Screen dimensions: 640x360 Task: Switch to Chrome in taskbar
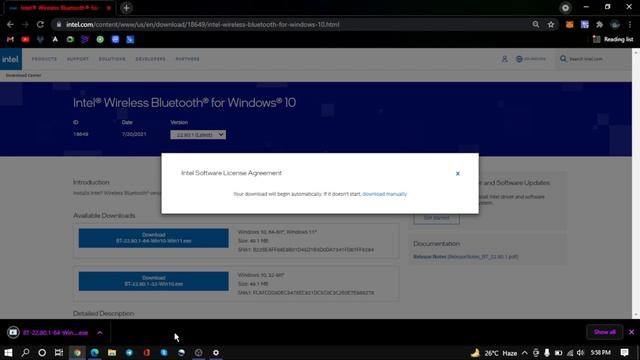coord(77,353)
